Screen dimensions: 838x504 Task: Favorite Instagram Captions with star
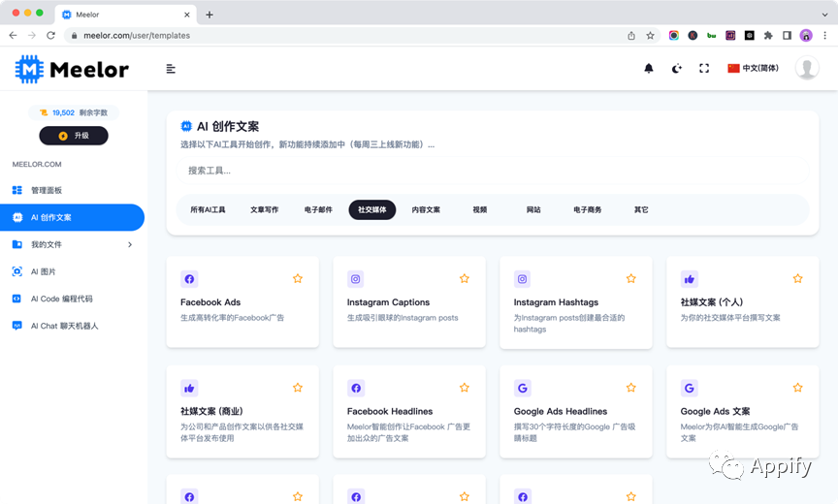pos(465,279)
